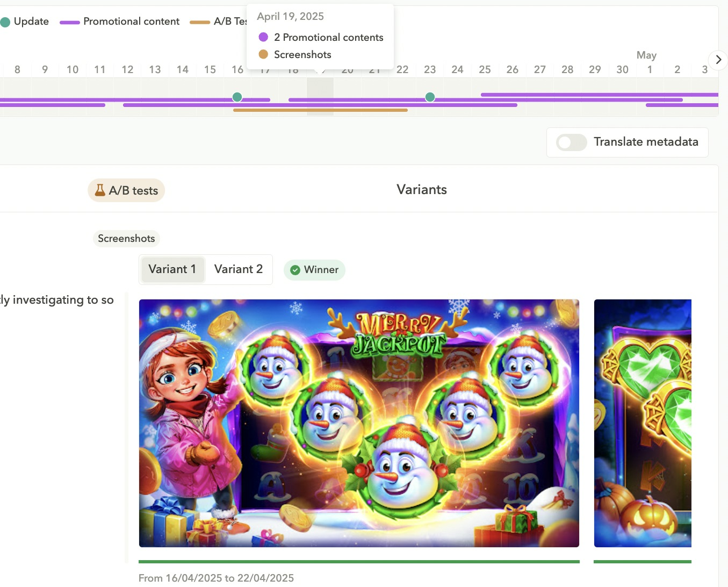The height and width of the screenshot is (587, 728).
Task: Select date 9 on the timeline
Action: tap(45, 69)
